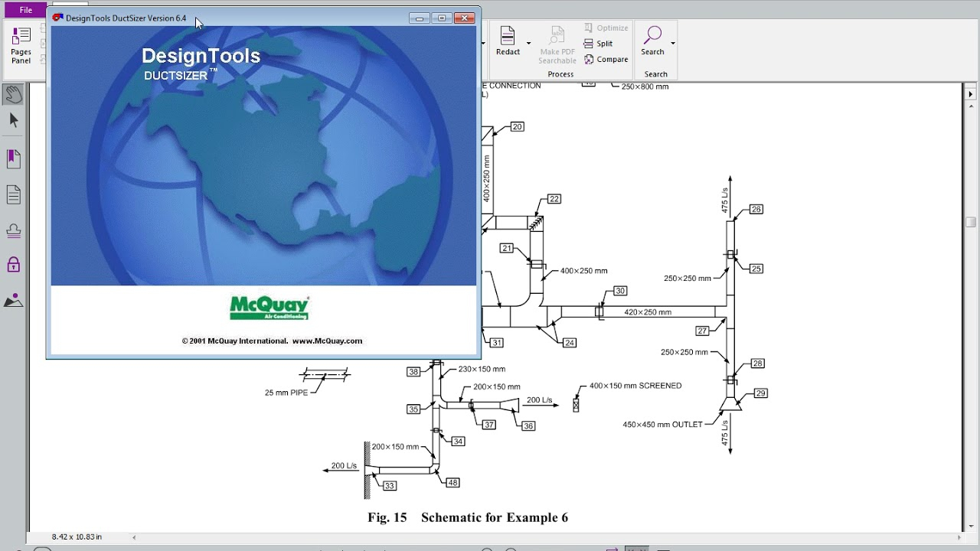The width and height of the screenshot is (980, 551).
Task: Click the node 25 label in schematic
Action: coord(756,269)
